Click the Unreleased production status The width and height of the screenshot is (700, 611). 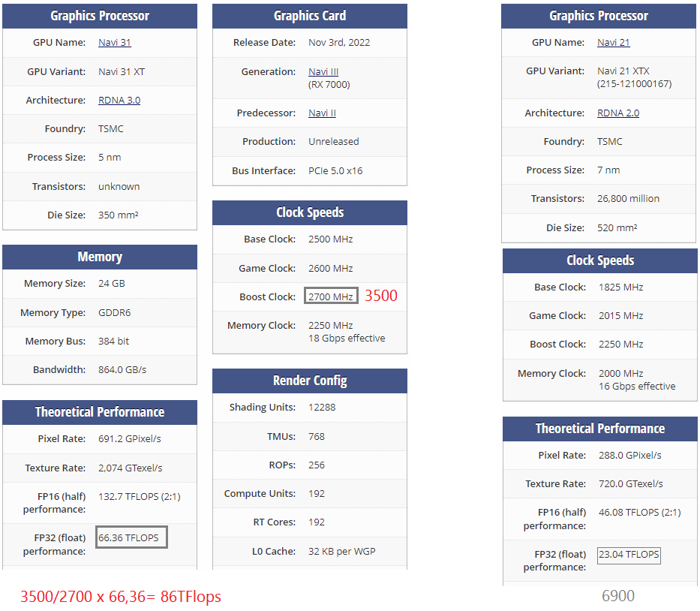(333, 142)
